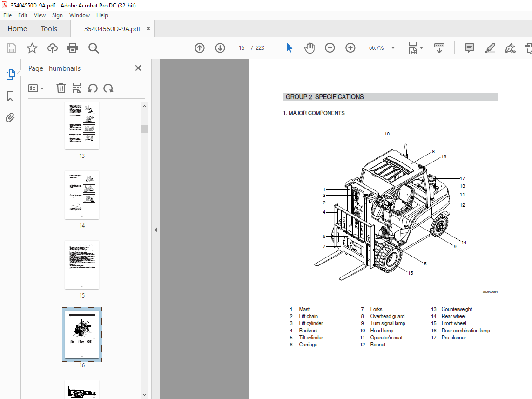Click the 'Operator's seat' legend entry
This screenshot has height=399, width=532.
pos(386,338)
